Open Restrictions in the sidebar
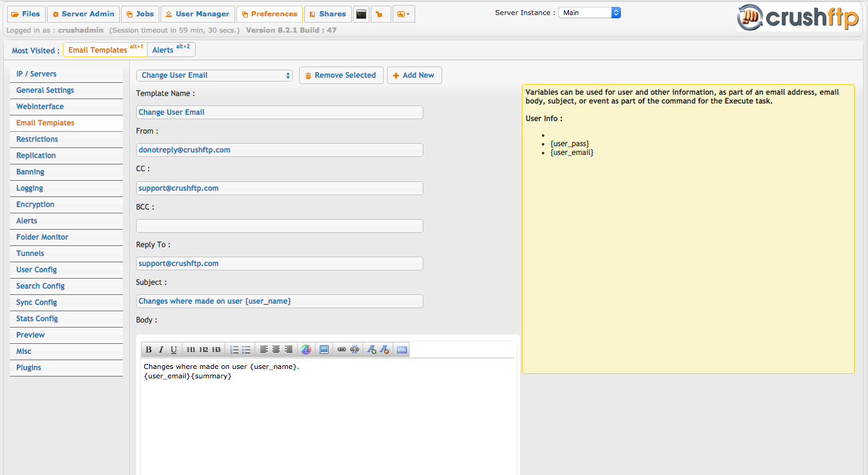Screen dimensions: 868x475 click(x=66, y=139)
